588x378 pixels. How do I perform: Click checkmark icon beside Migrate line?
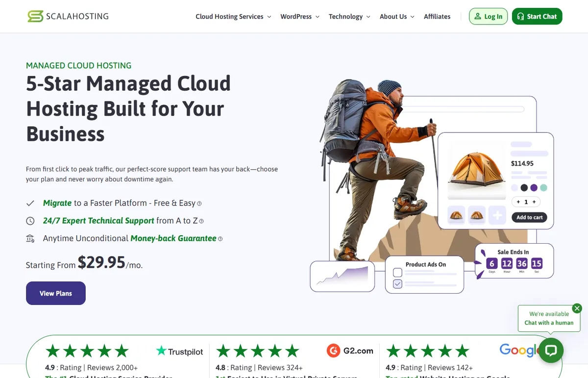(x=30, y=203)
